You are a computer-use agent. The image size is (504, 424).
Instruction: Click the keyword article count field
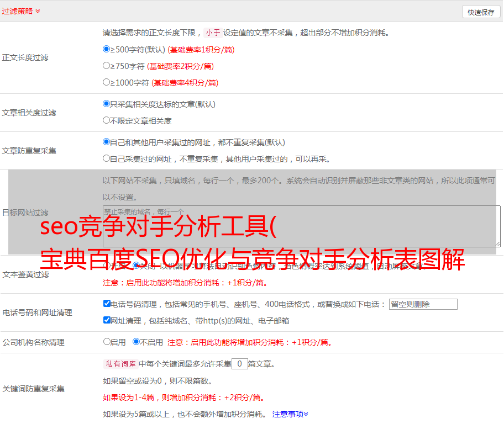point(239,364)
